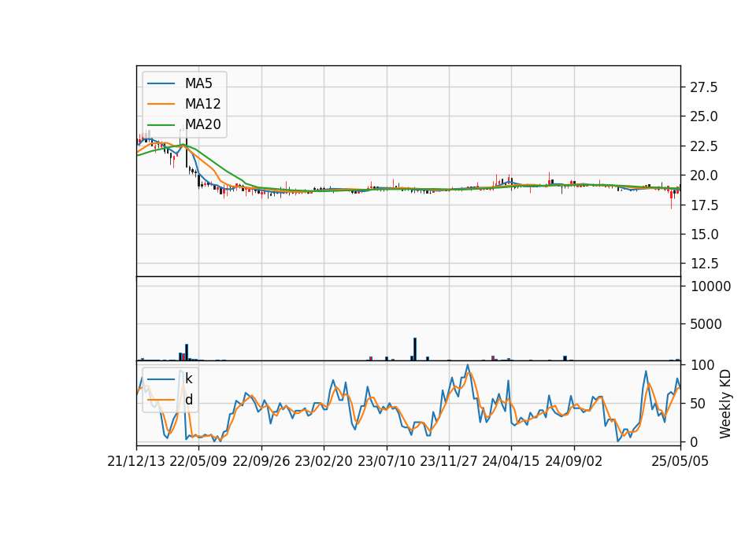Click the 22/09/26 date label

pos(261,461)
